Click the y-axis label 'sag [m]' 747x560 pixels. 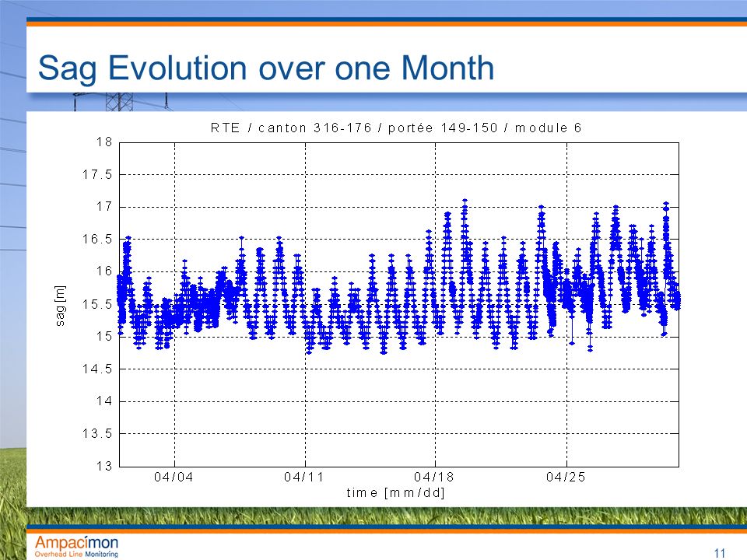(60, 306)
